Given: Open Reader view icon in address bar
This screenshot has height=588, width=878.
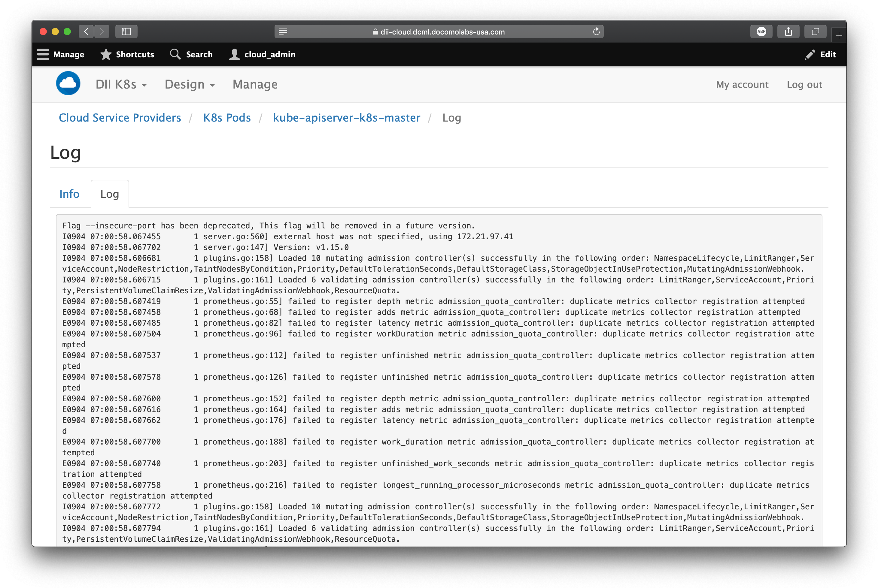Looking at the screenshot, I should click(x=283, y=32).
